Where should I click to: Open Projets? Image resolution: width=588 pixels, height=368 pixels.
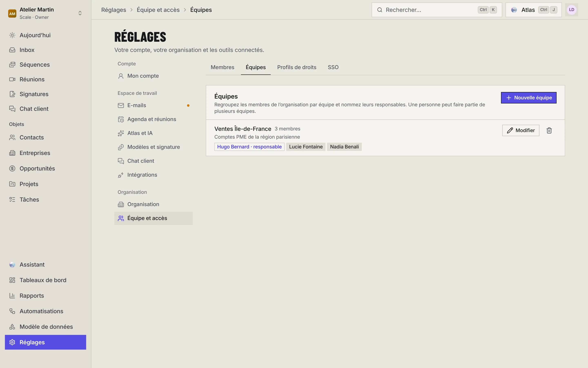pyautogui.click(x=46, y=184)
